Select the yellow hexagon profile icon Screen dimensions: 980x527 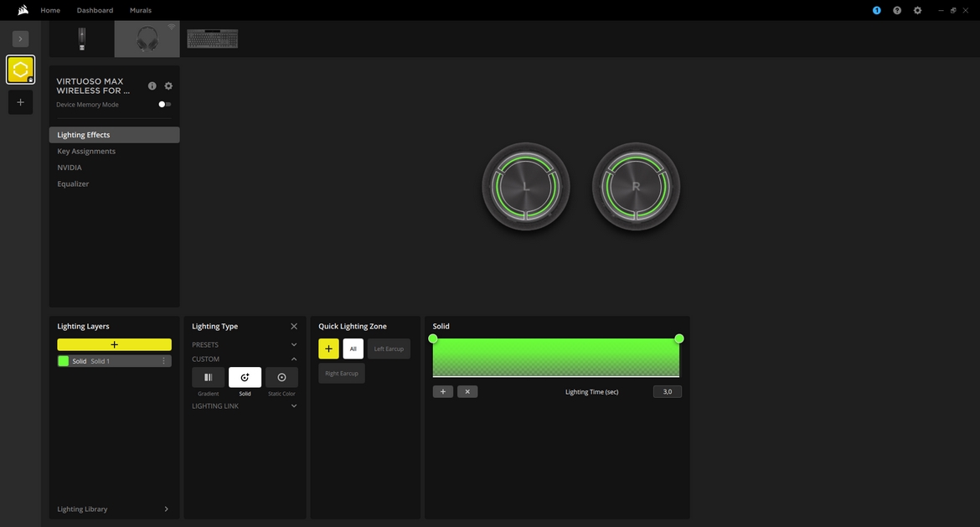21,70
